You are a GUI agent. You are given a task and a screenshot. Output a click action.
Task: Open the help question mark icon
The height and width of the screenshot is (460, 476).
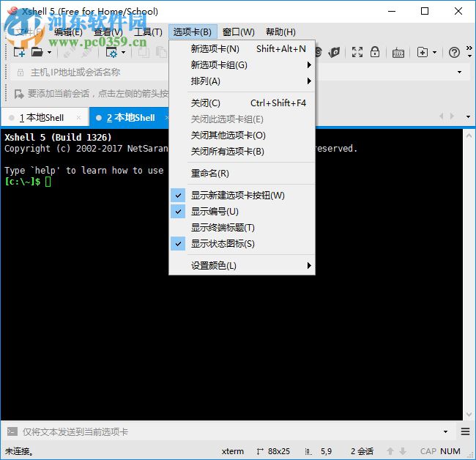pyautogui.click(x=454, y=53)
